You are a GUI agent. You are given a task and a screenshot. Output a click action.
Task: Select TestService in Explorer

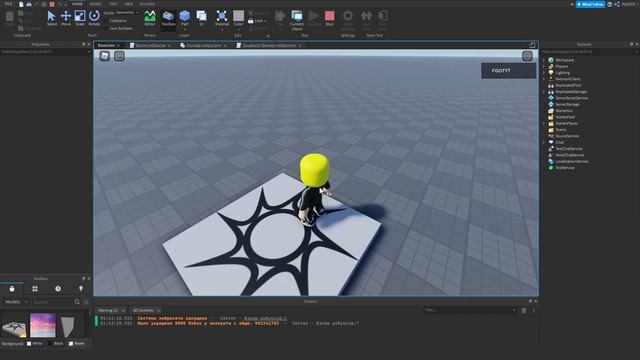(x=564, y=168)
